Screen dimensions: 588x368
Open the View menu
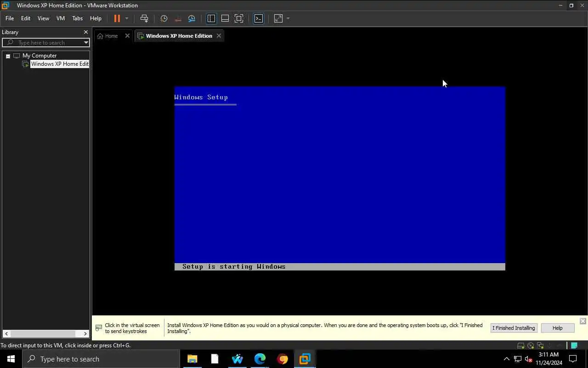(43, 18)
